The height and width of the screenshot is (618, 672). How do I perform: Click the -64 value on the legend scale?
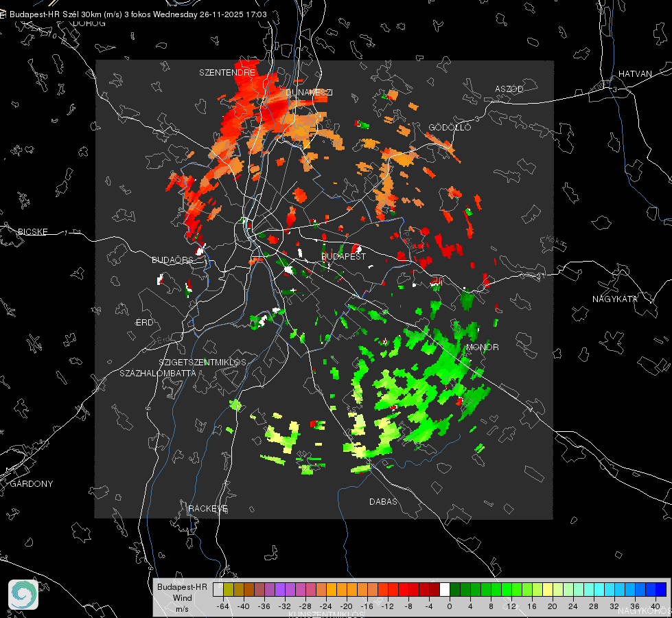click(223, 606)
